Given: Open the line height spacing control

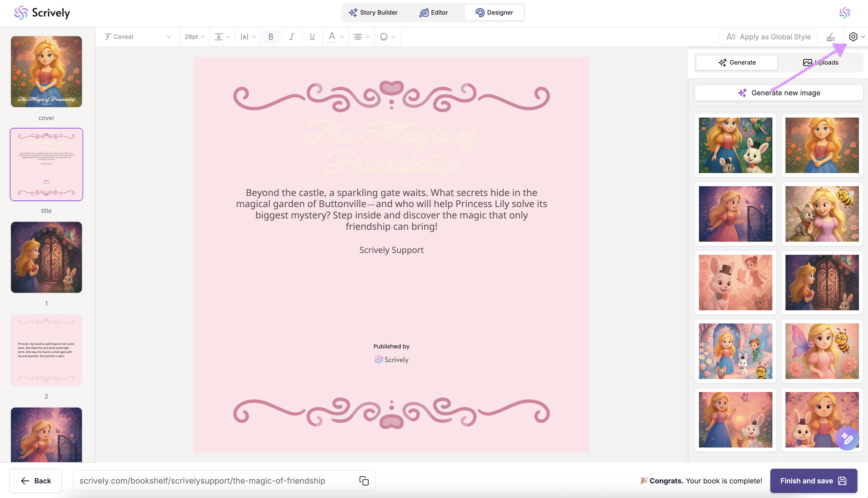Looking at the screenshot, I should click(x=222, y=37).
